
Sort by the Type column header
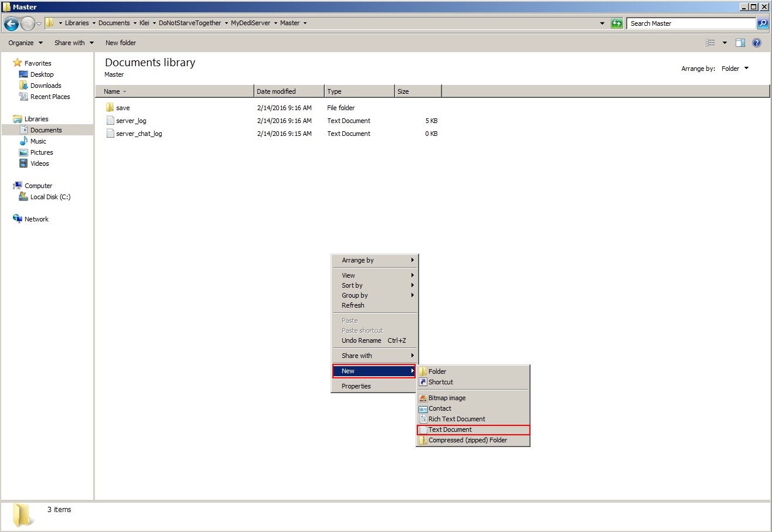(359, 91)
